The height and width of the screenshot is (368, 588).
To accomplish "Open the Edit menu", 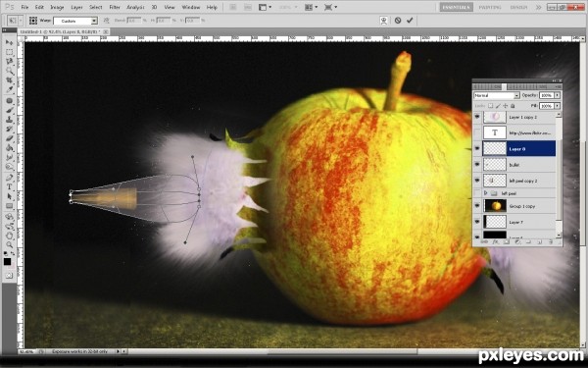I will (39, 7).
